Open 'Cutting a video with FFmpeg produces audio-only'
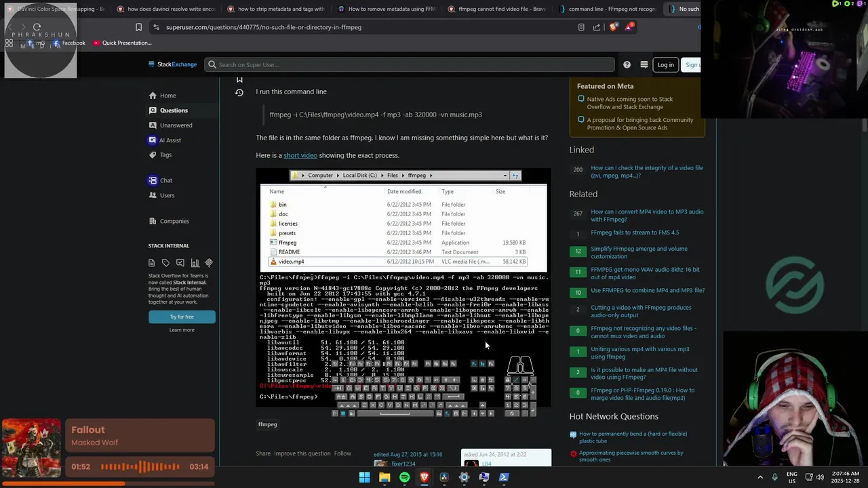Screen dimensions: 868x488 click(x=641, y=311)
